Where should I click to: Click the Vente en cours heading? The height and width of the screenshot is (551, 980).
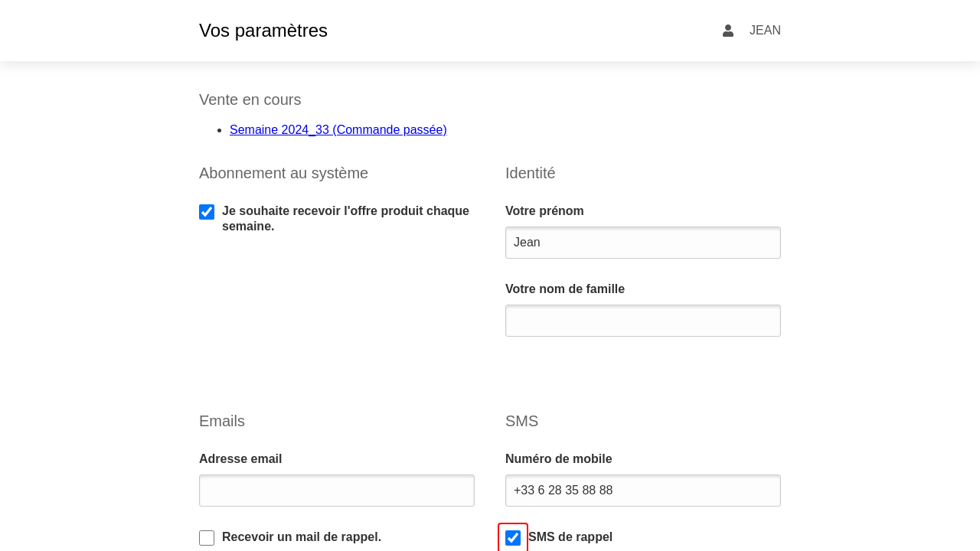click(x=250, y=99)
